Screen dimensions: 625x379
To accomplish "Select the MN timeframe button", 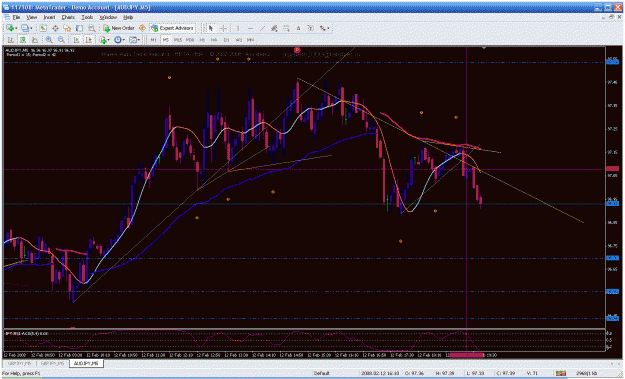I will point(250,40).
